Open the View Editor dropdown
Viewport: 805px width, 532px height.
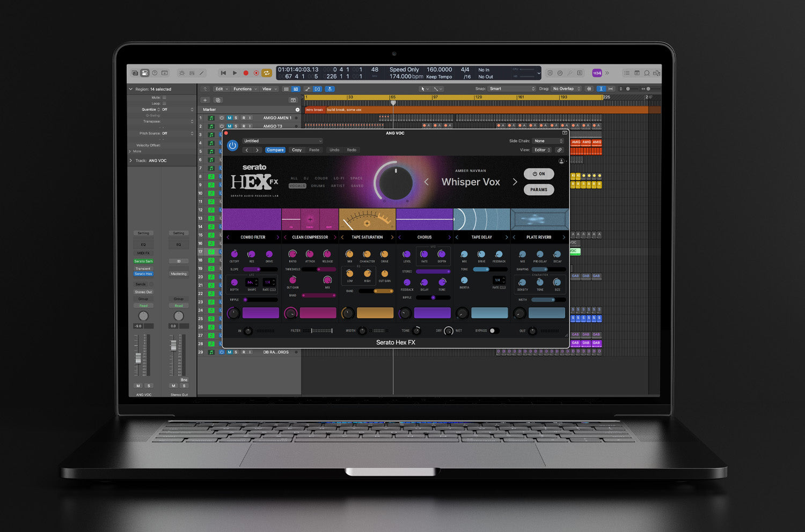point(542,150)
